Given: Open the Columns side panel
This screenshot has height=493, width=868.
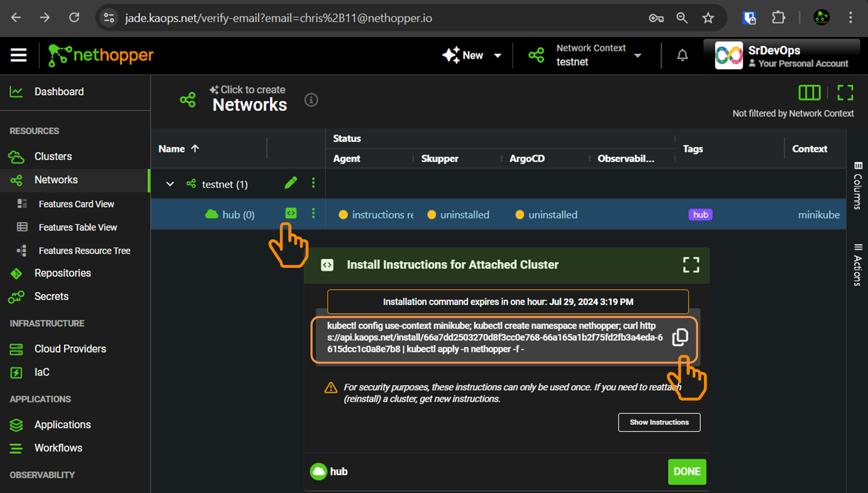Looking at the screenshot, I should [858, 186].
